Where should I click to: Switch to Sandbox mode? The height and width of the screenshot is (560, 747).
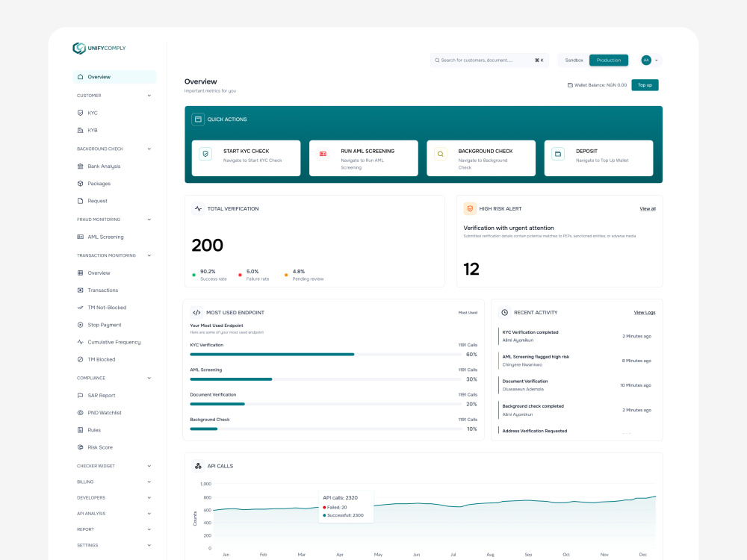click(x=574, y=60)
